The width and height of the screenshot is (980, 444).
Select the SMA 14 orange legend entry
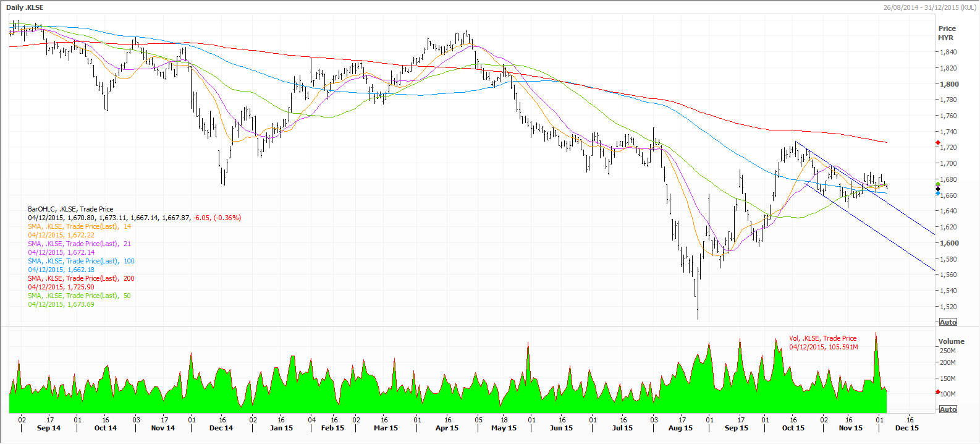[79, 226]
